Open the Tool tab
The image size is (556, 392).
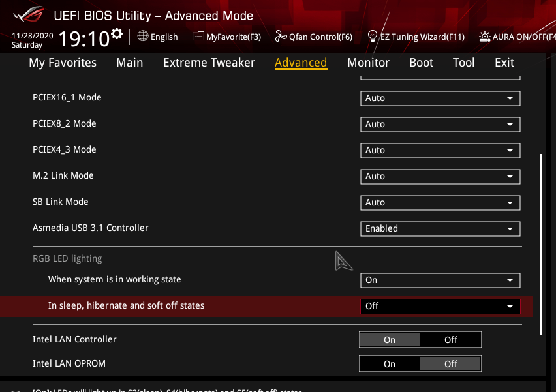pyautogui.click(x=463, y=63)
